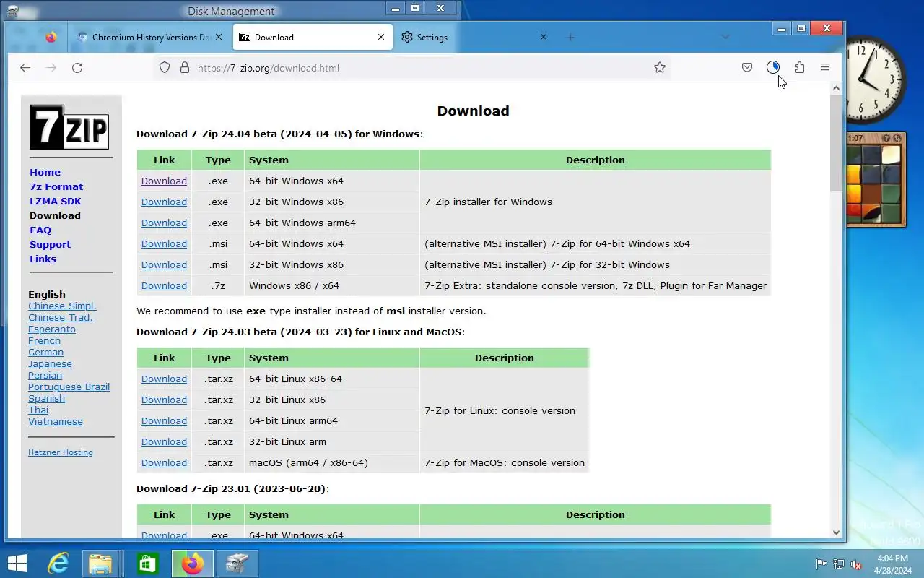The image size is (924, 578).
Task: Open the Hetzner Hosting link
Action: [61, 452]
